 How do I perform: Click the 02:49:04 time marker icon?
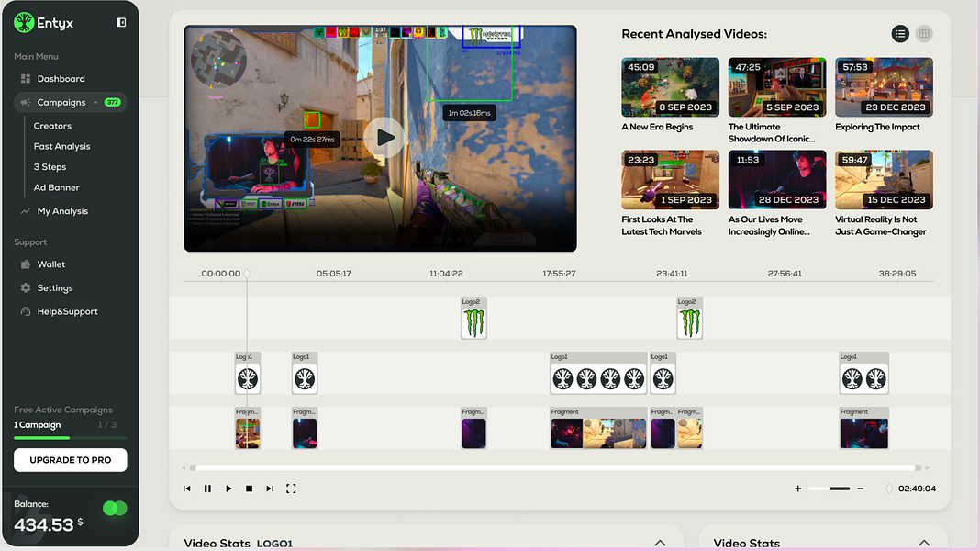pos(889,489)
